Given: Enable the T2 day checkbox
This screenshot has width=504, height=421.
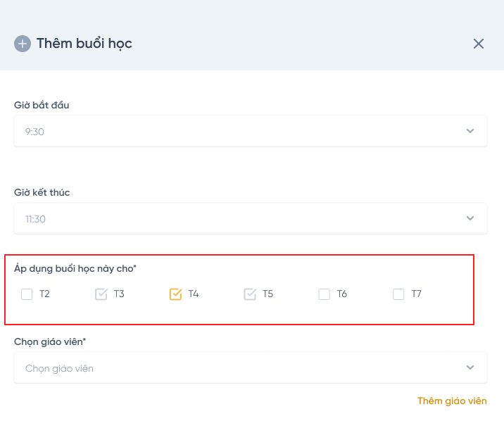Looking at the screenshot, I should (27, 294).
